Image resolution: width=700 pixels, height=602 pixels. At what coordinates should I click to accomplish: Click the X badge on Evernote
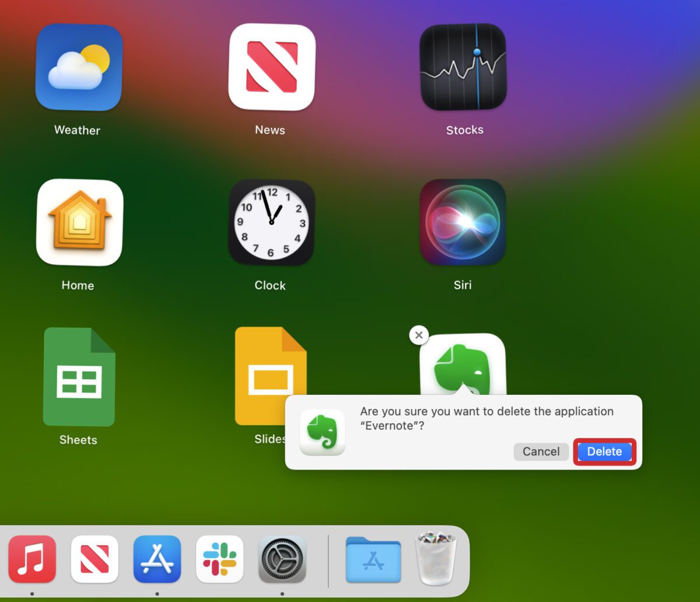[418, 335]
